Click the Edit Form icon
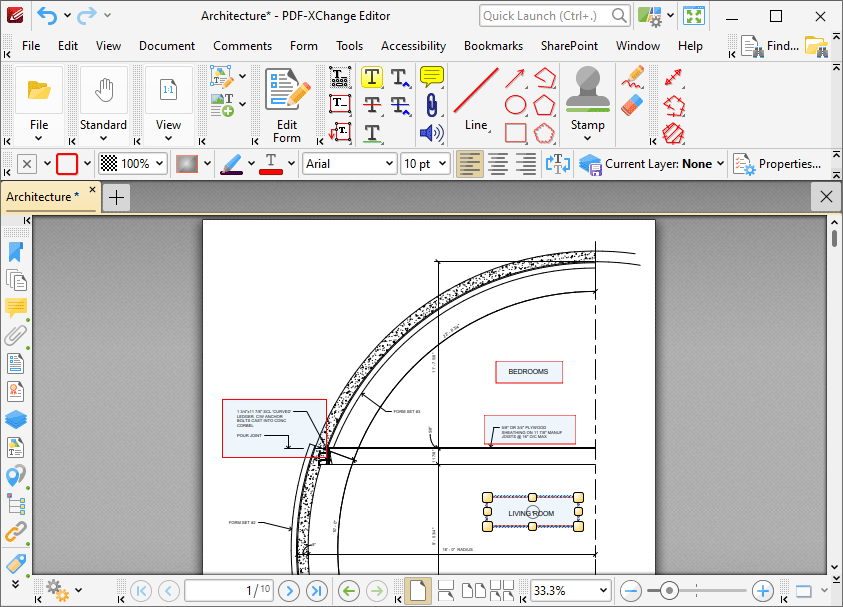This screenshot has height=607, width=843. coord(287,105)
